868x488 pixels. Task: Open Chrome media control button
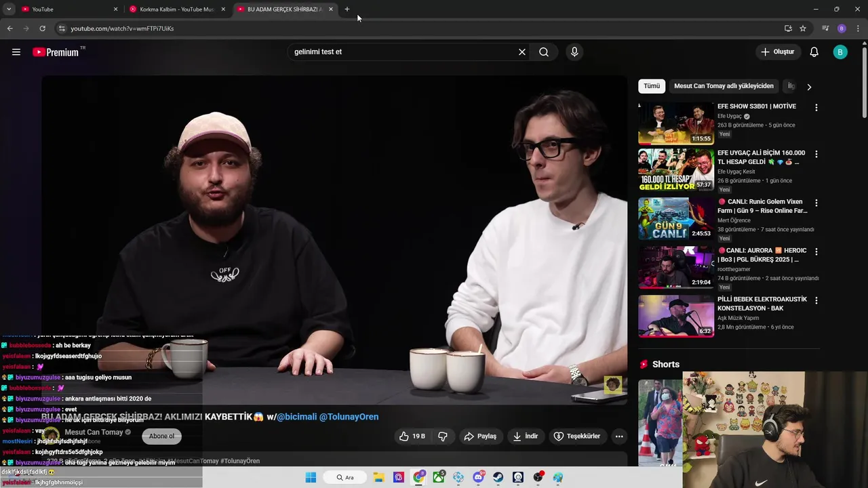coord(825,28)
